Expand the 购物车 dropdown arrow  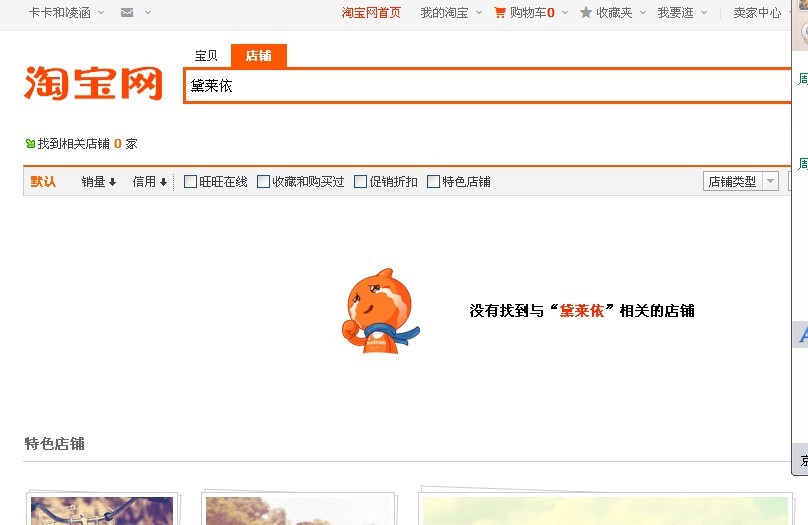click(x=565, y=12)
